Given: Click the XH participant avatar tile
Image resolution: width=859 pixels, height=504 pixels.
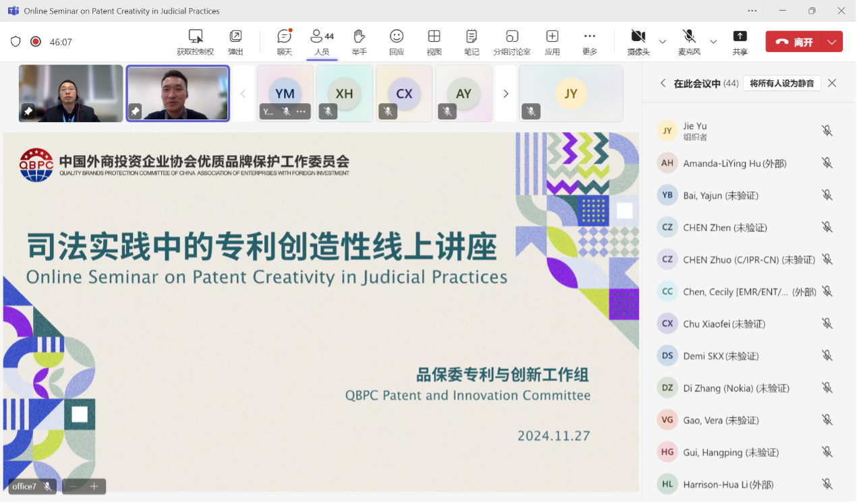Looking at the screenshot, I should 345,94.
